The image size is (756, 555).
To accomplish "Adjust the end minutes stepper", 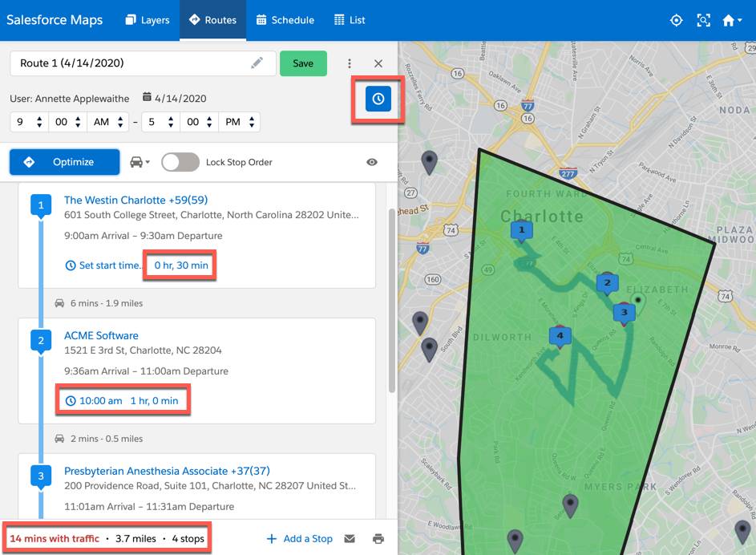I will (199, 122).
